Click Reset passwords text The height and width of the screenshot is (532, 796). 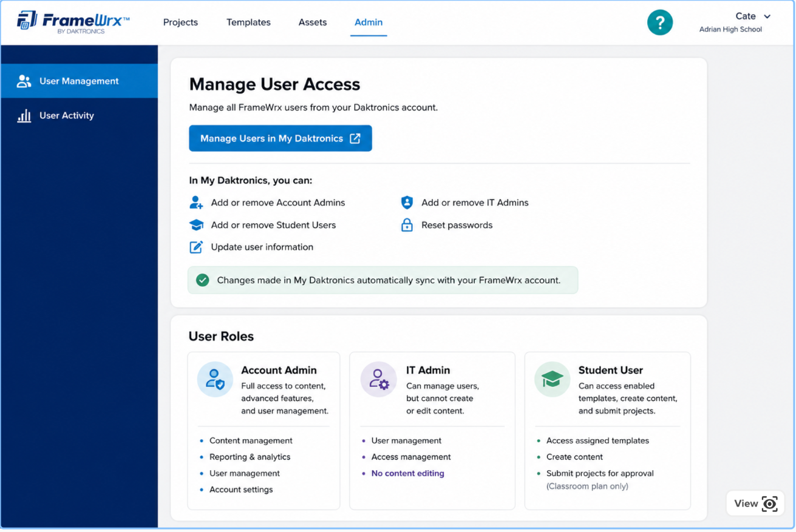click(457, 225)
